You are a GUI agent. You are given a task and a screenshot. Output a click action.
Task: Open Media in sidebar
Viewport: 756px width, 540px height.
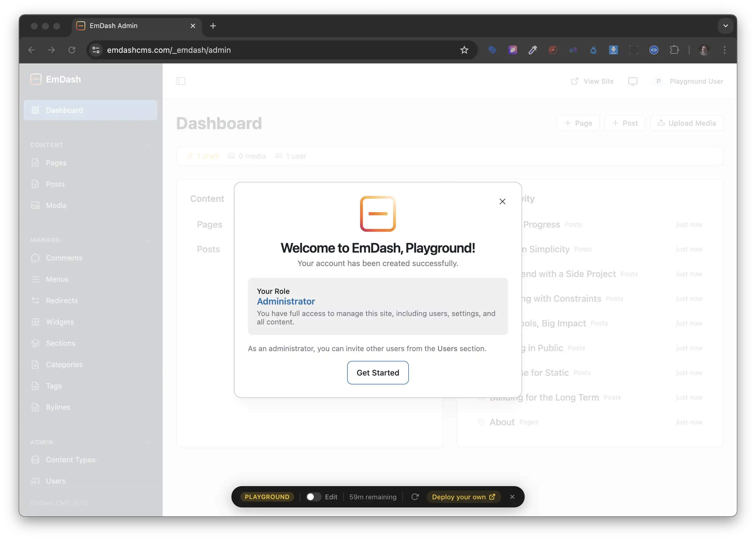pyautogui.click(x=90, y=205)
